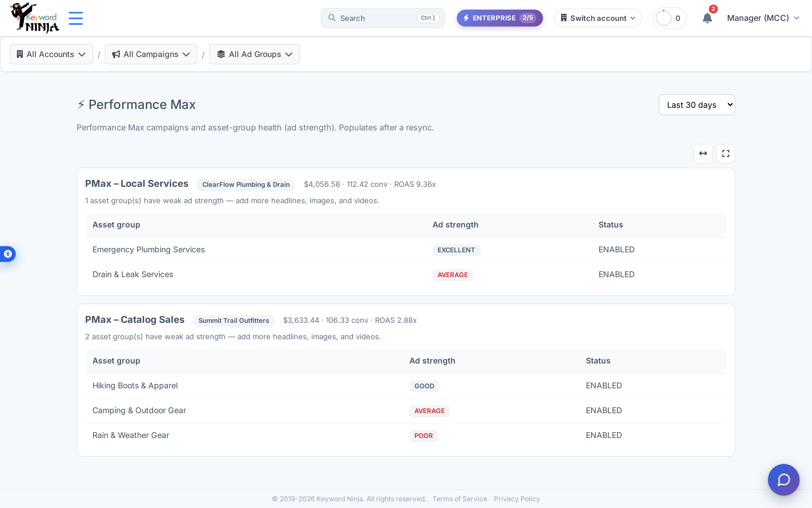The width and height of the screenshot is (812, 508).
Task: Click the Keyword Ninja logo
Action: (x=34, y=18)
